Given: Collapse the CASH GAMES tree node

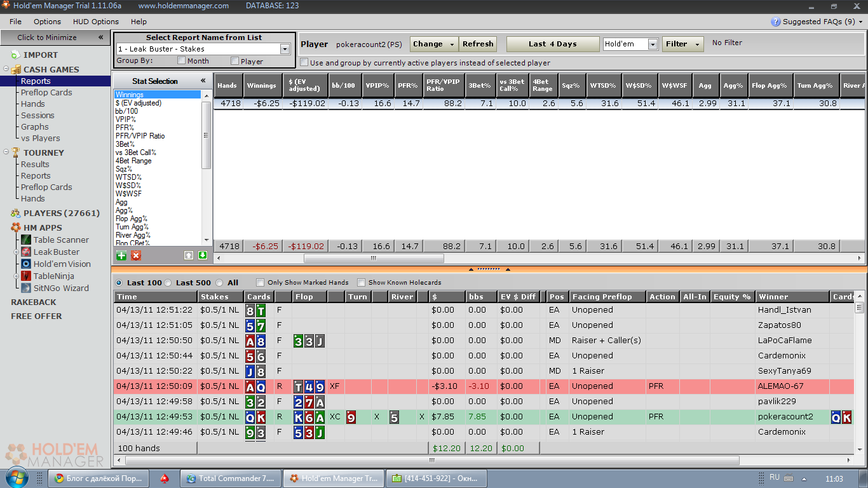Looking at the screenshot, I should click(x=6, y=69).
